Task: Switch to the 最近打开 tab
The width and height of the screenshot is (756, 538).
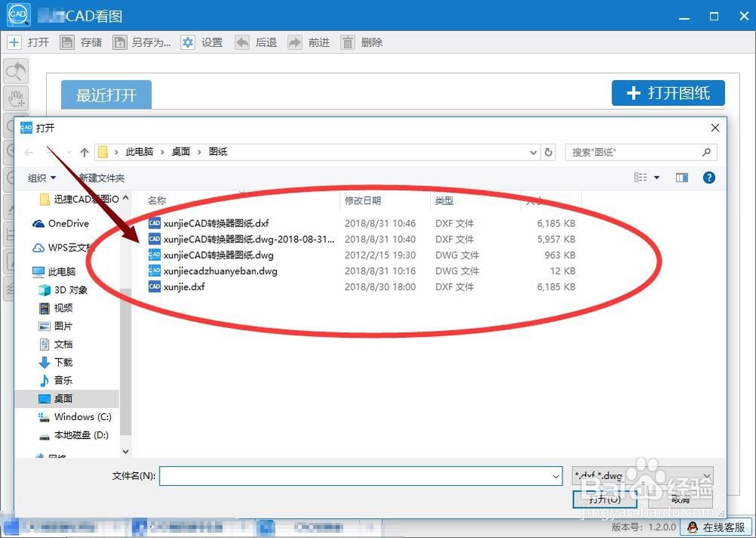Action: point(106,95)
